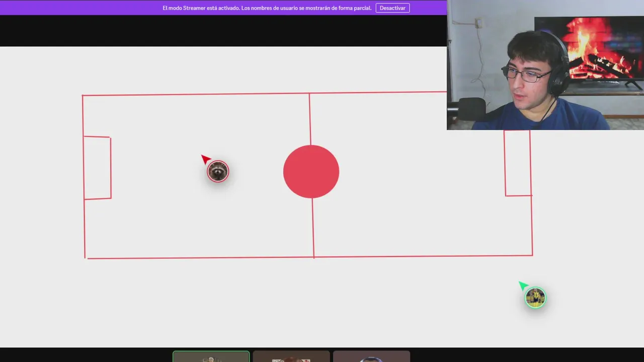Select the large red center circle shape
Image resolution: width=644 pixels, height=362 pixels.
pos(311,171)
